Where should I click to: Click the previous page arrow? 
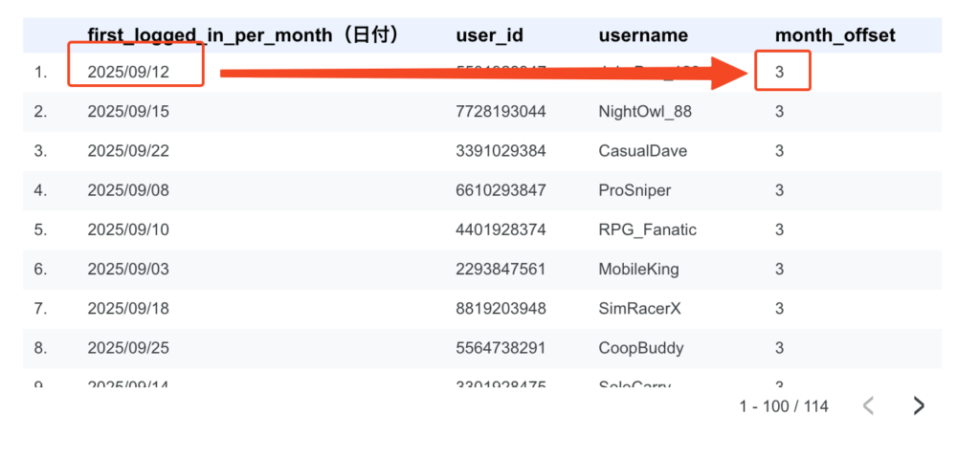click(868, 406)
